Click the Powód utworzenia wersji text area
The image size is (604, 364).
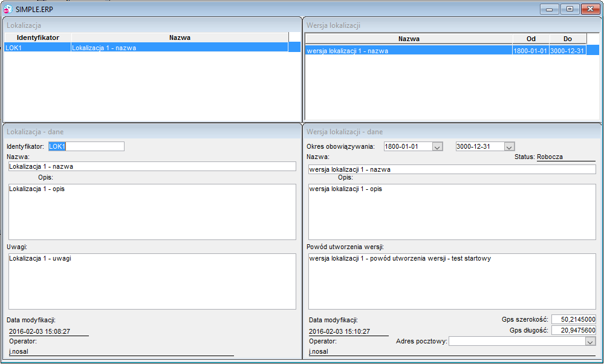pos(452,281)
